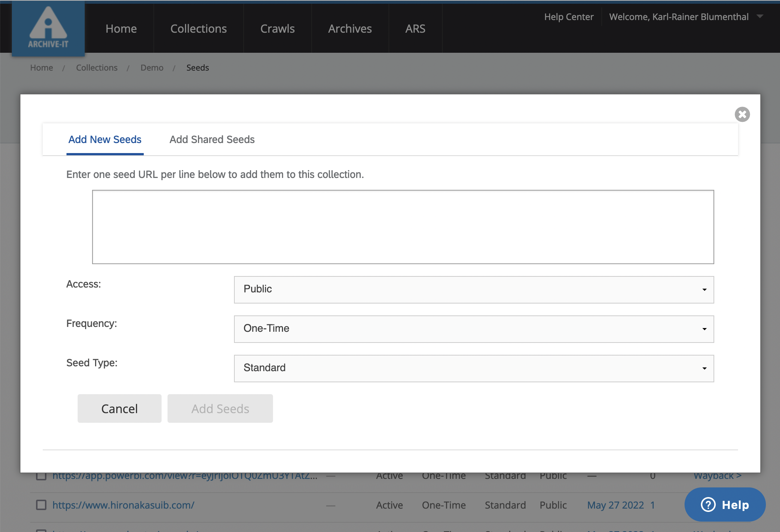This screenshot has height=532, width=780.
Task: Open the Archives nav item
Action: tap(350, 29)
